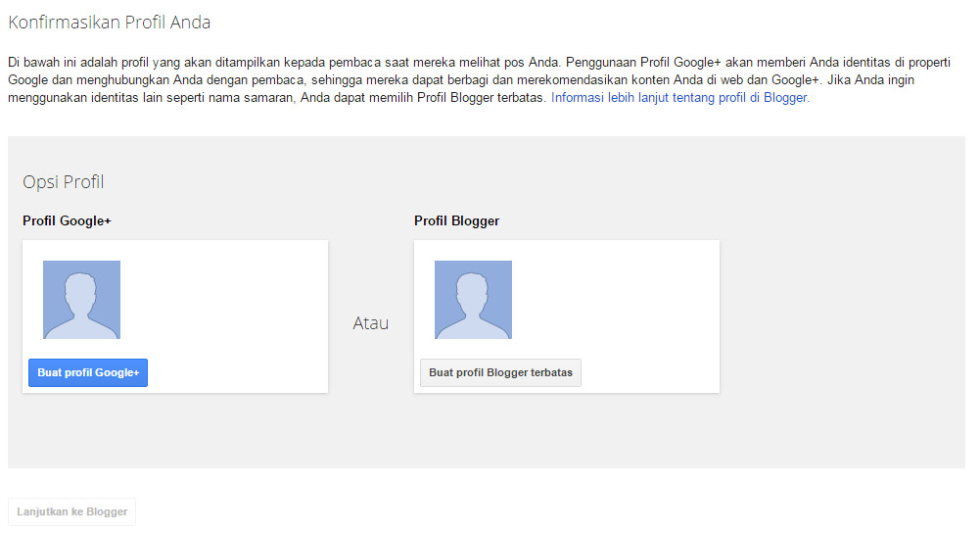
Task: Click the Blogger profile avatar image
Action: tap(473, 300)
